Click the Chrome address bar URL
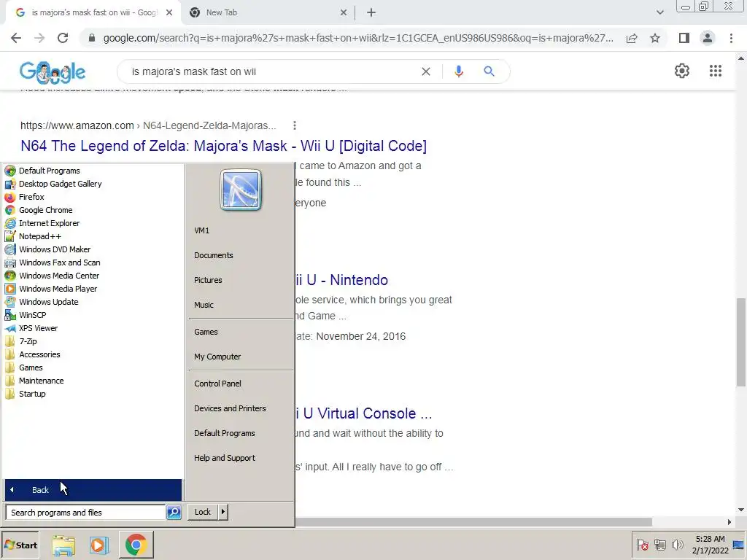This screenshot has height=560, width=747. pos(358,38)
